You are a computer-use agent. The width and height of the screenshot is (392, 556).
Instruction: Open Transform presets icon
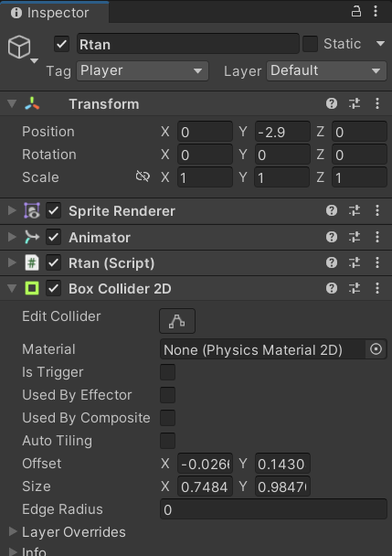click(355, 103)
